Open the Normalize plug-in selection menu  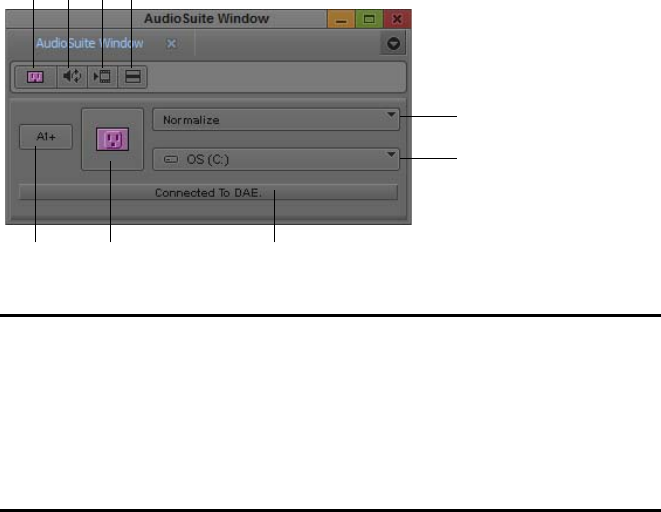click(276, 120)
